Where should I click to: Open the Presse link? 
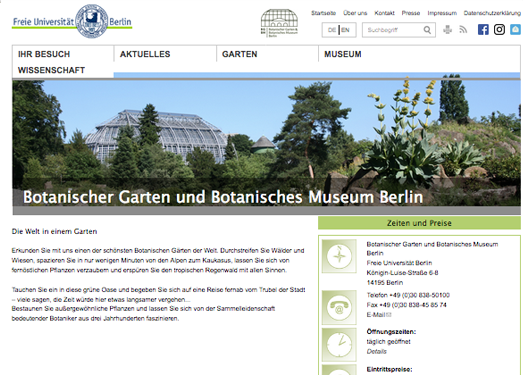pos(411,13)
